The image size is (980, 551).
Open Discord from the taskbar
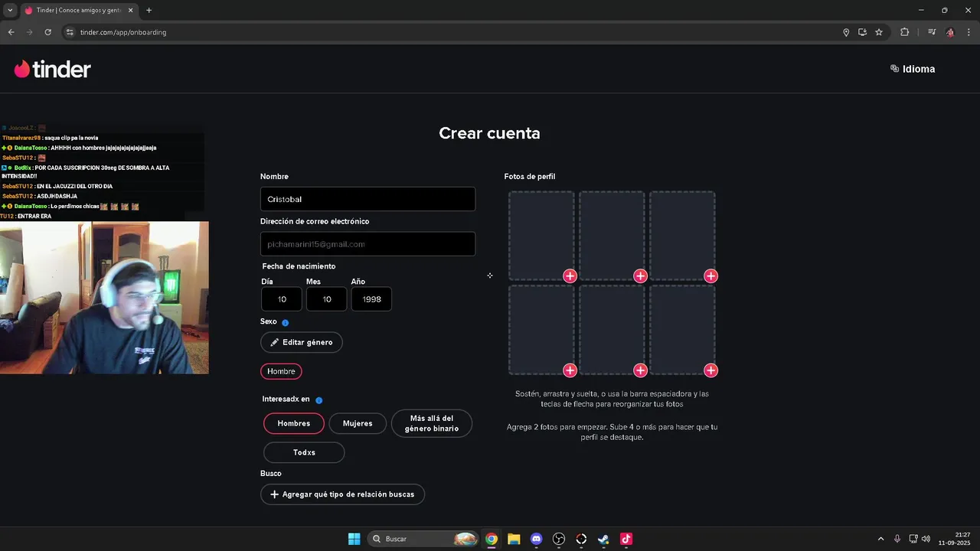(x=536, y=539)
